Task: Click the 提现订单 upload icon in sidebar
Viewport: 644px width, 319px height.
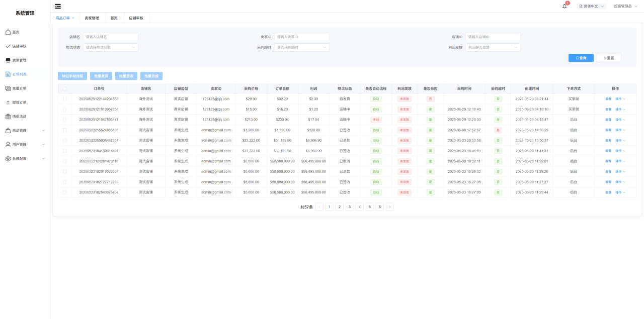Action: click(x=8, y=102)
